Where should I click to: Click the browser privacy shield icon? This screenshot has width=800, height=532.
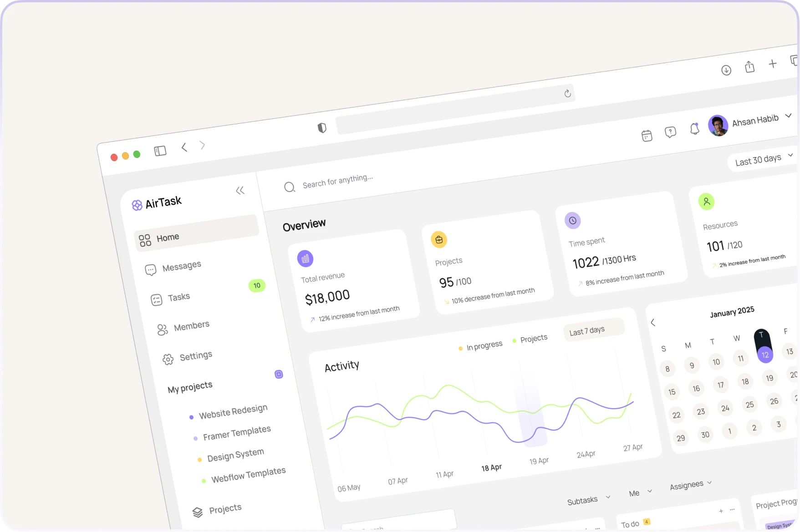(322, 128)
